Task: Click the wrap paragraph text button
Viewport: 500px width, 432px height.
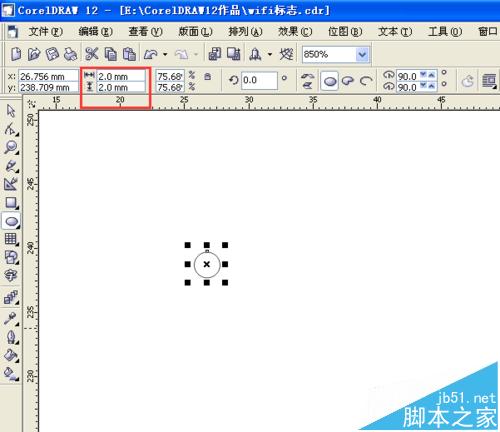Action: click(x=489, y=81)
